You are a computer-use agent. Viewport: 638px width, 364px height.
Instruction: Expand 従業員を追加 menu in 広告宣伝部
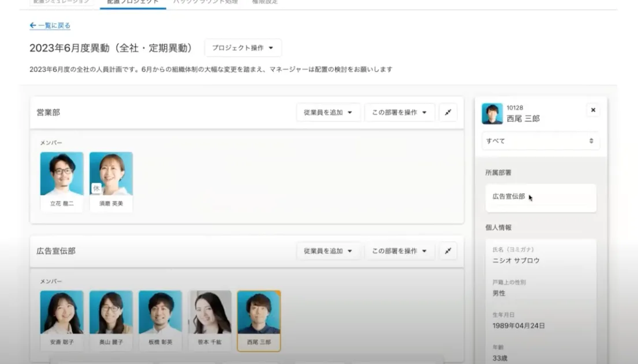click(x=329, y=251)
